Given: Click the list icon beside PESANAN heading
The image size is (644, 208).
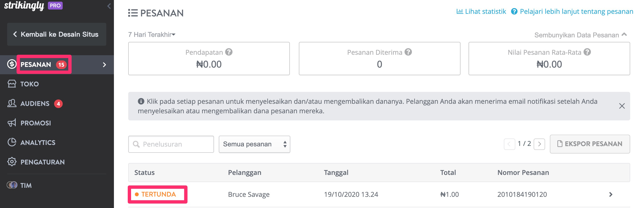Looking at the screenshot, I should click(x=133, y=13).
